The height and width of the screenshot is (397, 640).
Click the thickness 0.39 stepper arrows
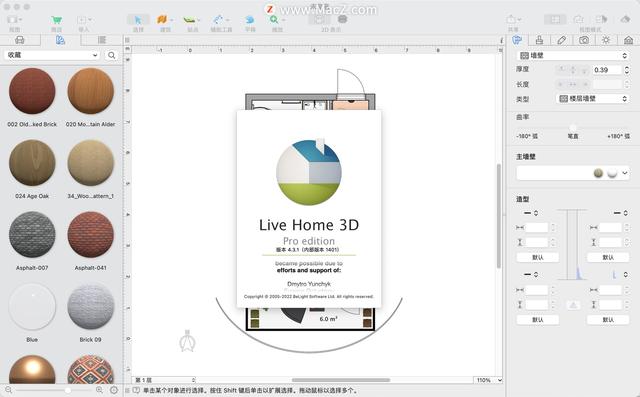(627, 70)
